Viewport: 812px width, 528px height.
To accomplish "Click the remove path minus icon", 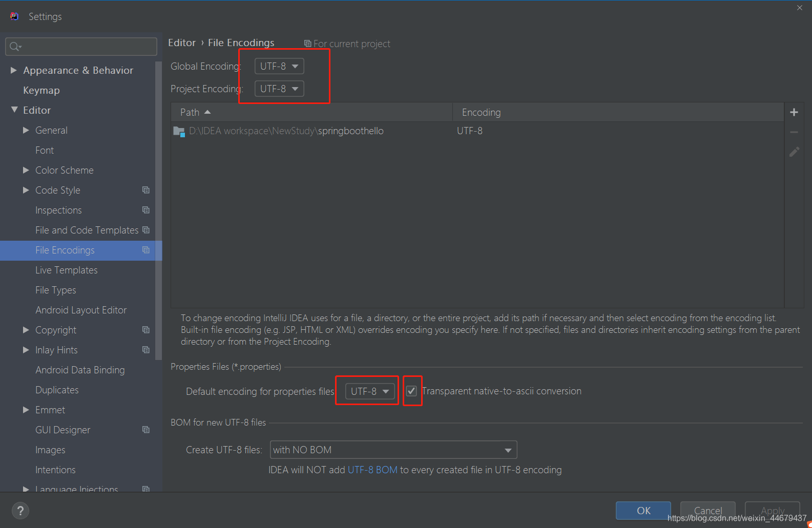I will coord(794,132).
